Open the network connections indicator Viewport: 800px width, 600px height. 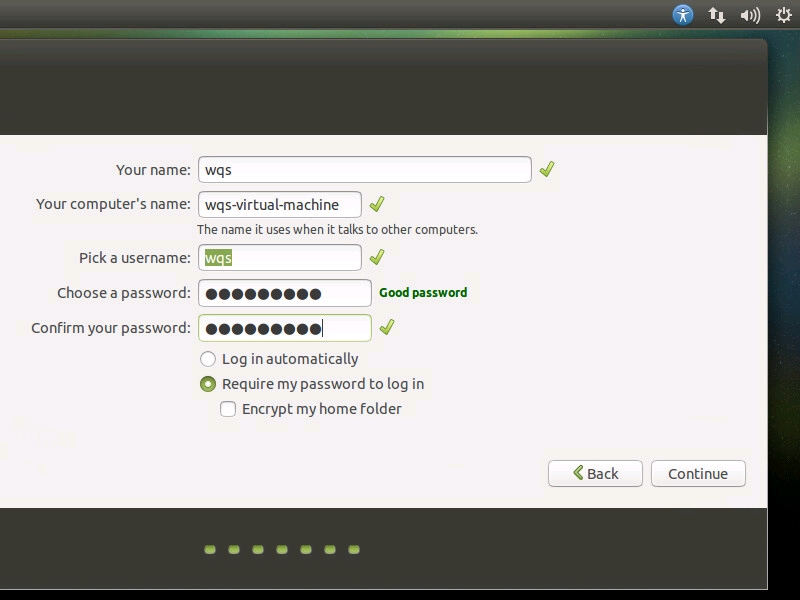[x=716, y=15]
